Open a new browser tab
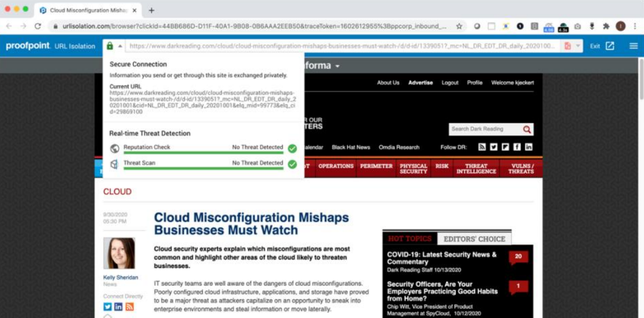This screenshot has height=318, width=644. pyautogui.click(x=152, y=10)
